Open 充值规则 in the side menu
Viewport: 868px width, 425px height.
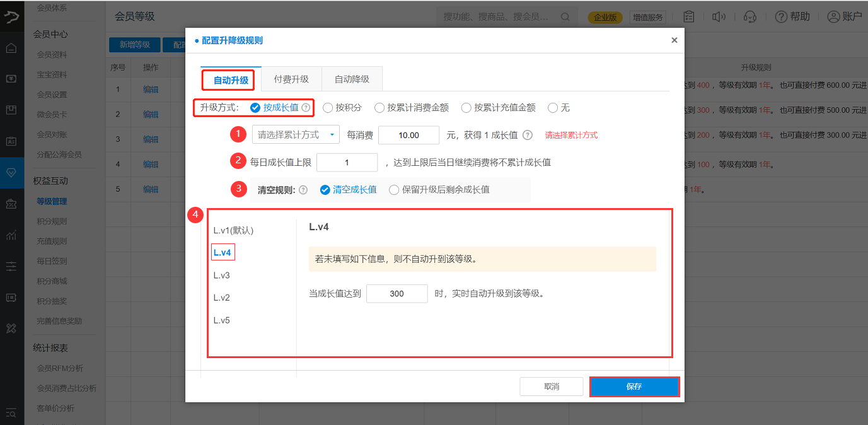coord(52,241)
